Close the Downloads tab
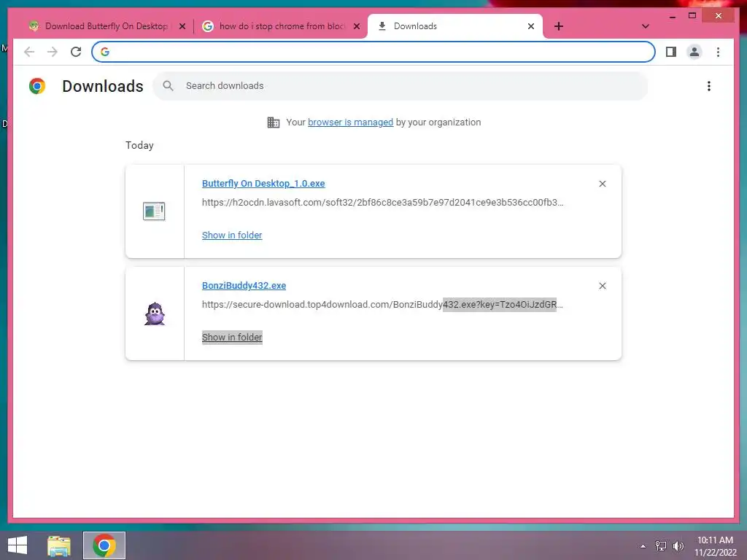The width and height of the screenshot is (747, 560). tap(531, 26)
